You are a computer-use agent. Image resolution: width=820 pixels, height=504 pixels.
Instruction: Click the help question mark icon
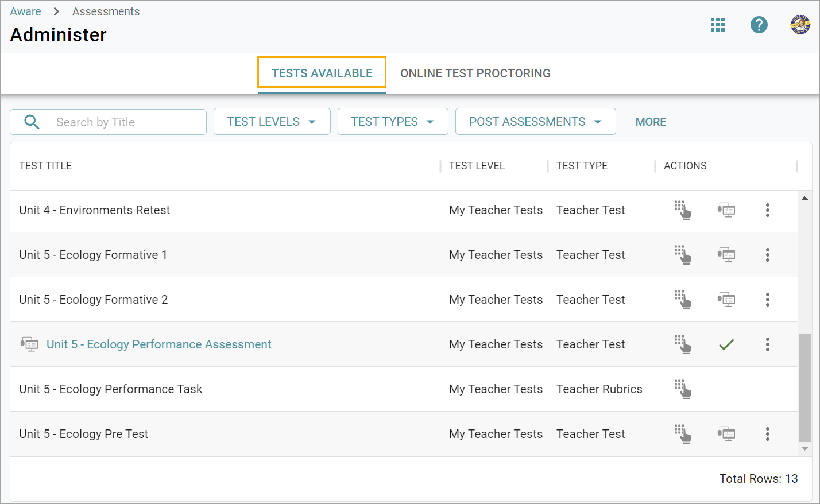click(759, 25)
